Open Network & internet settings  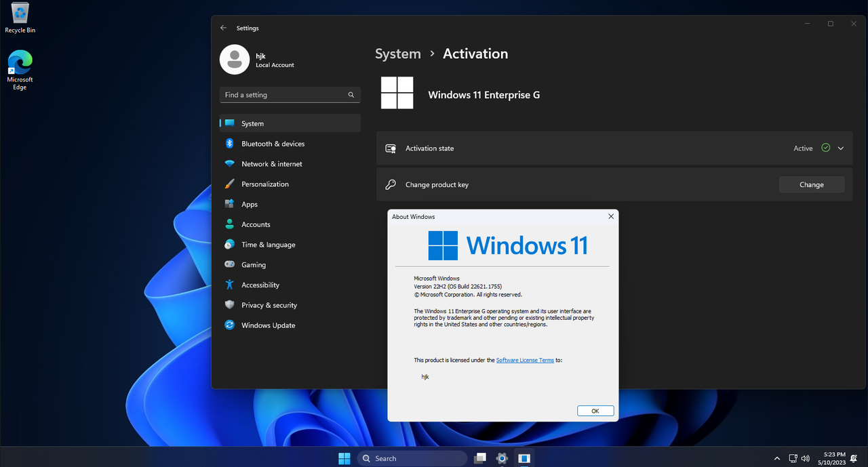pyautogui.click(x=290, y=164)
